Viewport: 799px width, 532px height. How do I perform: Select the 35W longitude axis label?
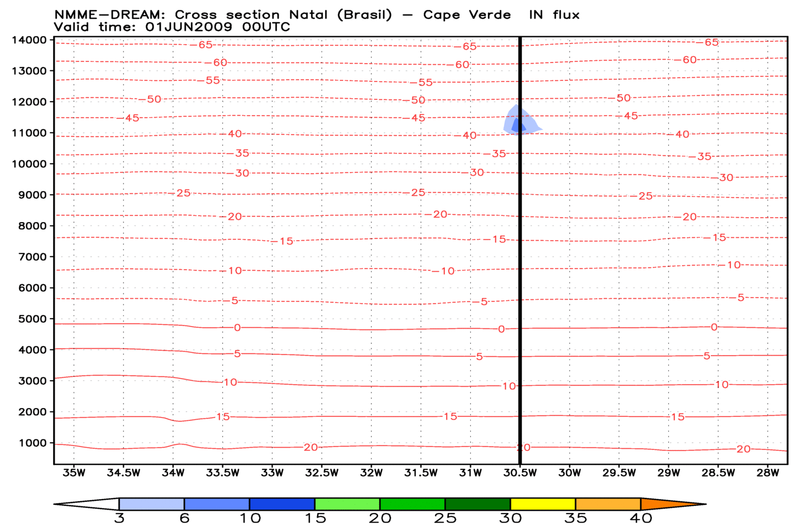74,473
